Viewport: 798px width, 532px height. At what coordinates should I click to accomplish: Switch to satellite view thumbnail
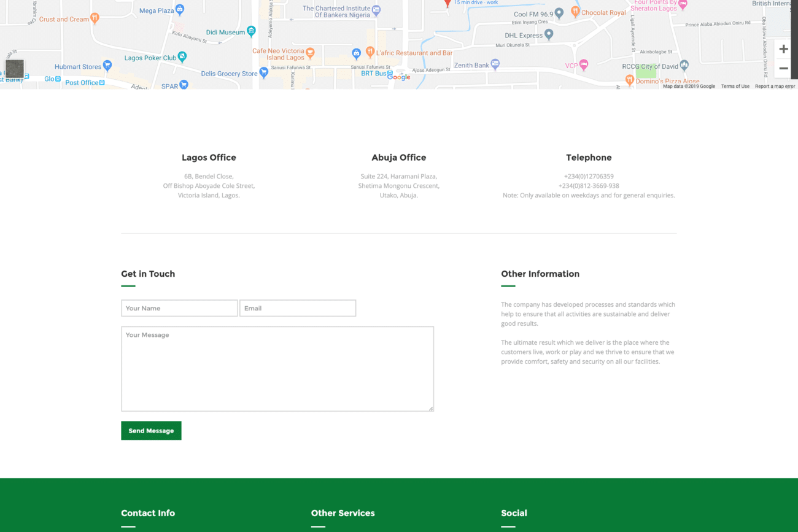15,69
